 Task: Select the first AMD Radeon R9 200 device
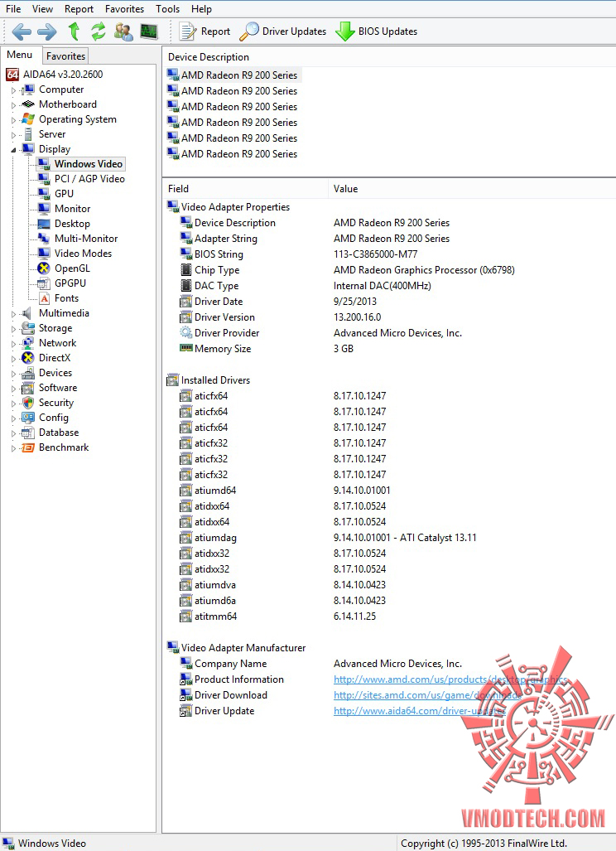tap(233, 75)
